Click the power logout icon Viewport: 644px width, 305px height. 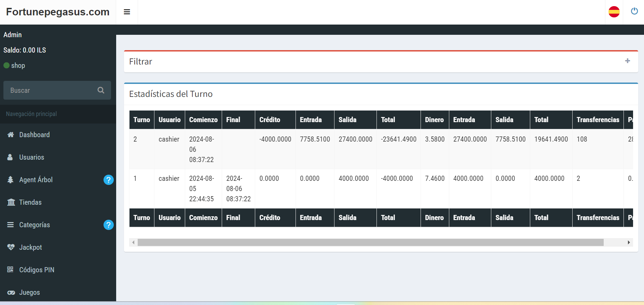pos(634,11)
